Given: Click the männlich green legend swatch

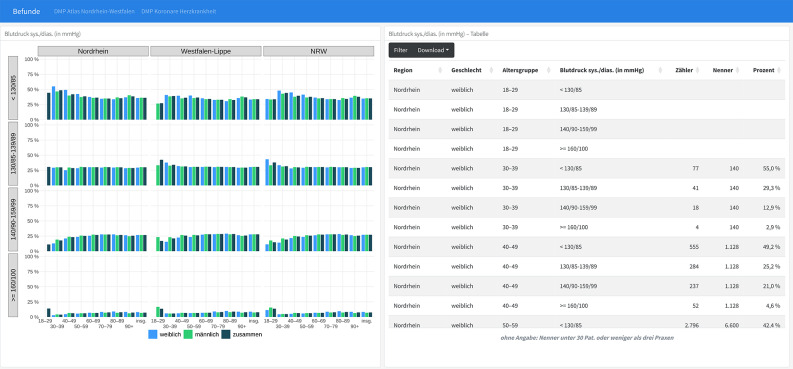Looking at the screenshot, I should point(189,334).
